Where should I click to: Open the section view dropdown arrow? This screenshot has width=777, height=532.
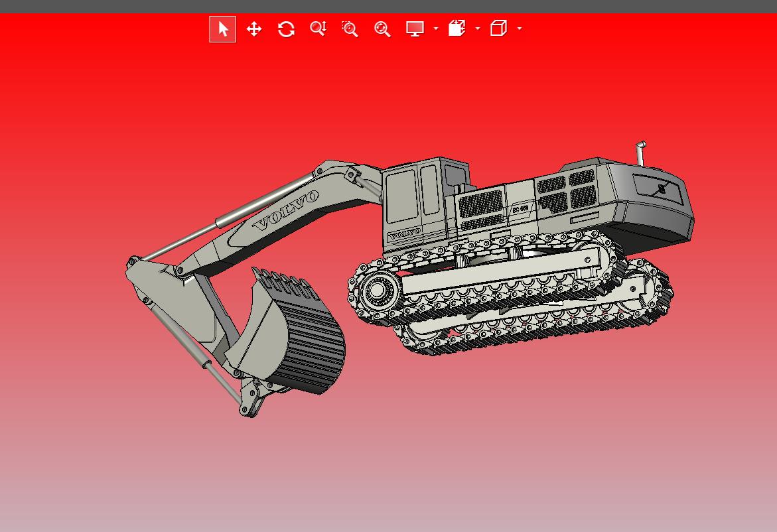478,29
